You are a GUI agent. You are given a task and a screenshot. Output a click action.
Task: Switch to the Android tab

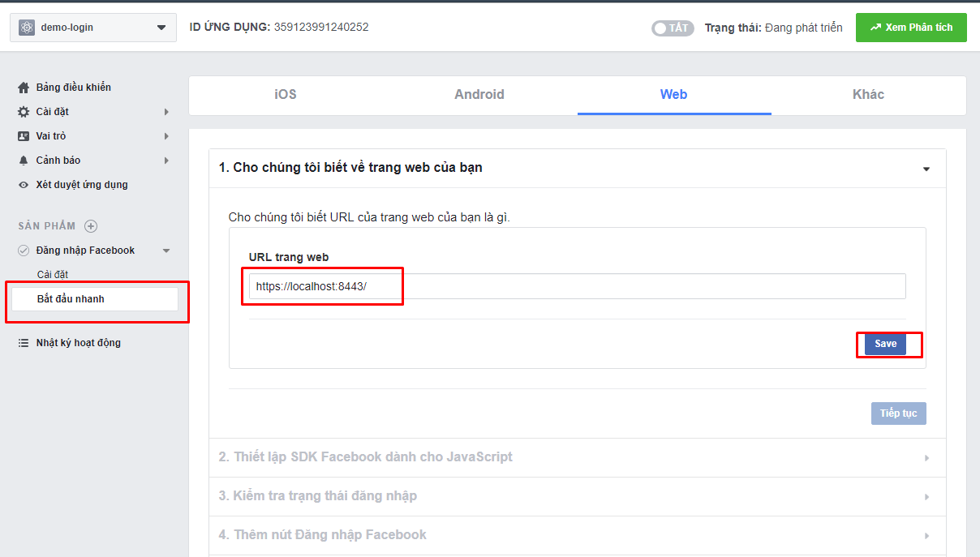coord(479,95)
